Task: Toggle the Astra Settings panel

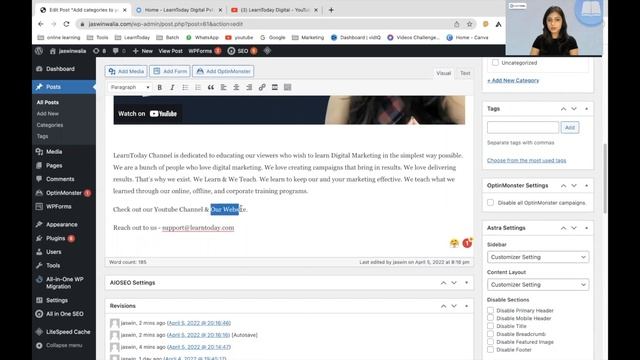Action: click(x=586, y=228)
